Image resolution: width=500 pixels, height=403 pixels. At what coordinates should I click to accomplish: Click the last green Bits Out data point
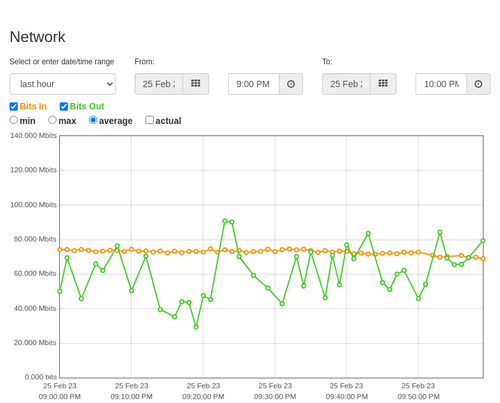coord(483,241)
